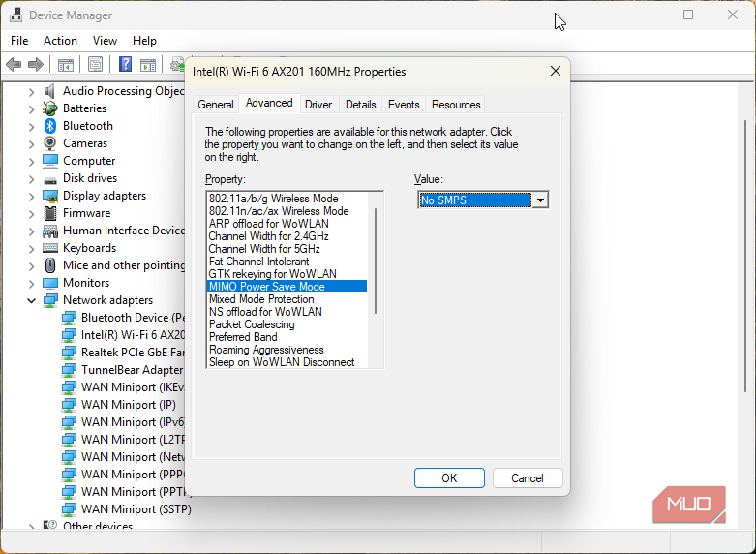
Task: Switch to the Resources tab
Action: (x=456, y=105)
